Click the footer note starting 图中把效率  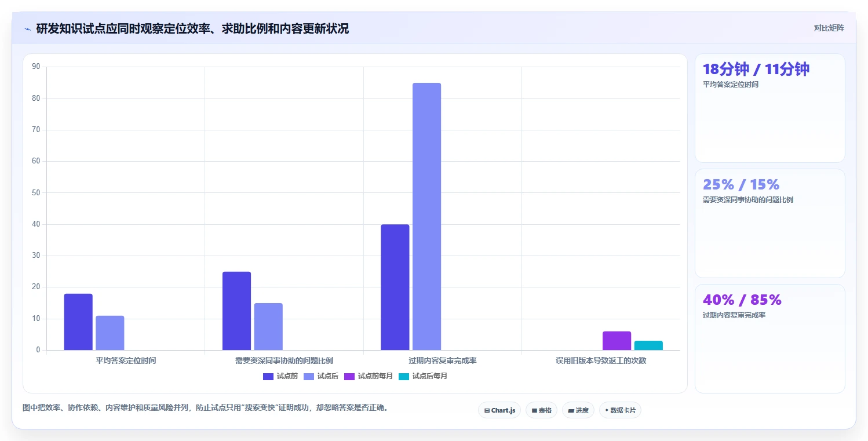(205, 408)
